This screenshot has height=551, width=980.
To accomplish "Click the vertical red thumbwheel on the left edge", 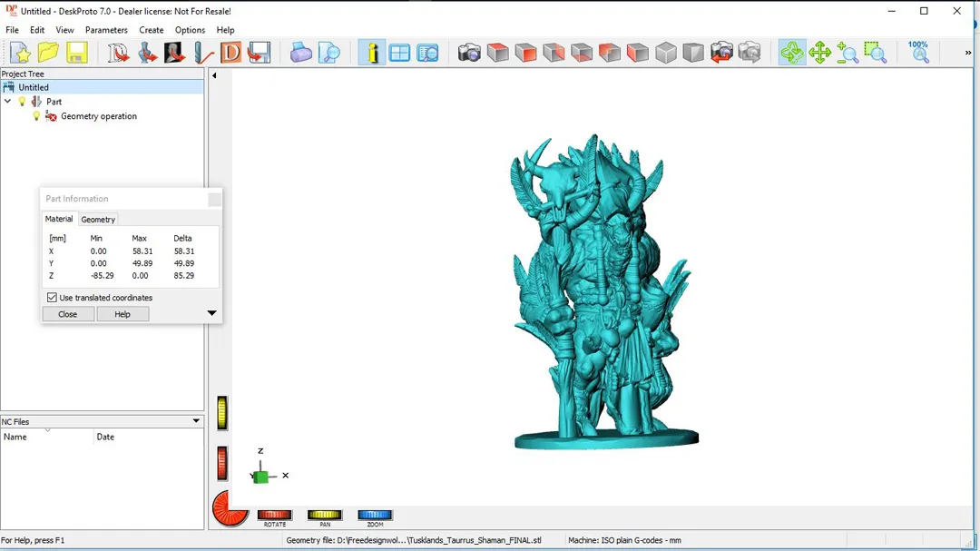I will click(222, 464).
